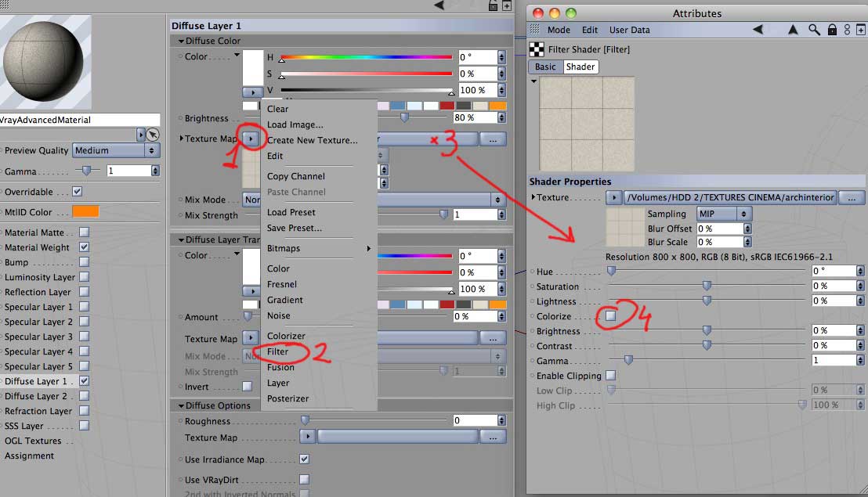This screenshot has width=868, height=497.
Task: Expand the Diffuse Color Texture Map triangle
Action: [181, 139]
